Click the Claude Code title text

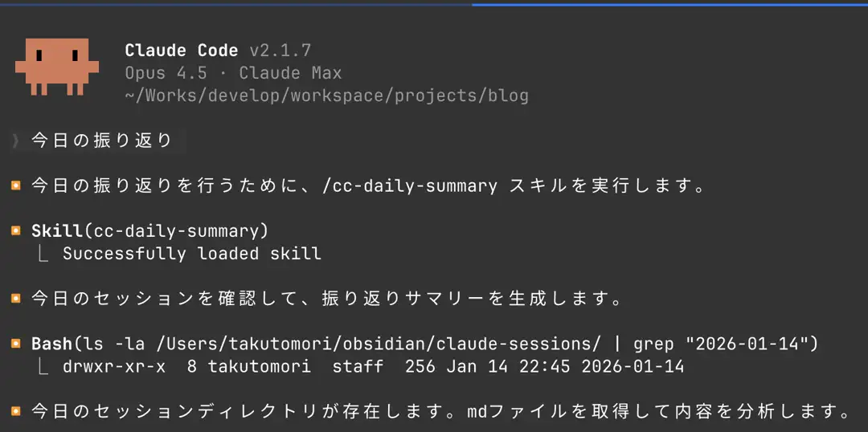[x=181, y=51]
